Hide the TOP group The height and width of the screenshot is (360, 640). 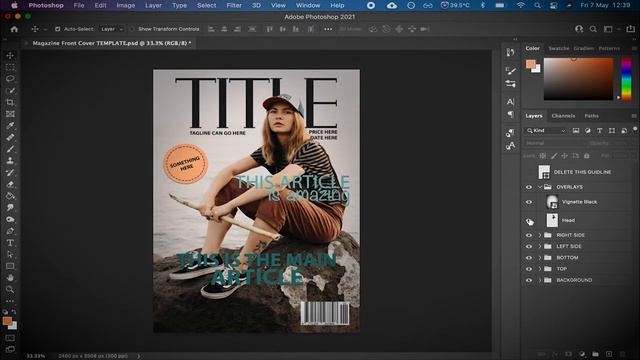tap(529, 269)
